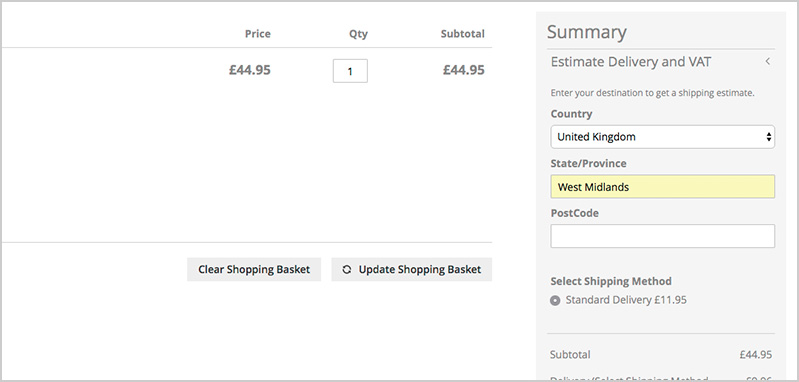Image resolution: width=799 pixels, height=382 pixels.
Task: Click the Update Shopping Basket button
Action: tap(412, 269)
